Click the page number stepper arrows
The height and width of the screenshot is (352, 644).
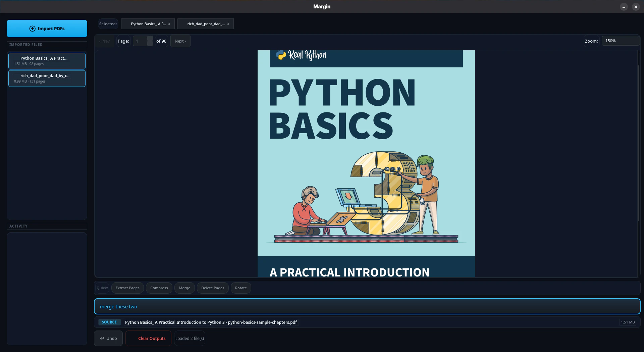150,41
